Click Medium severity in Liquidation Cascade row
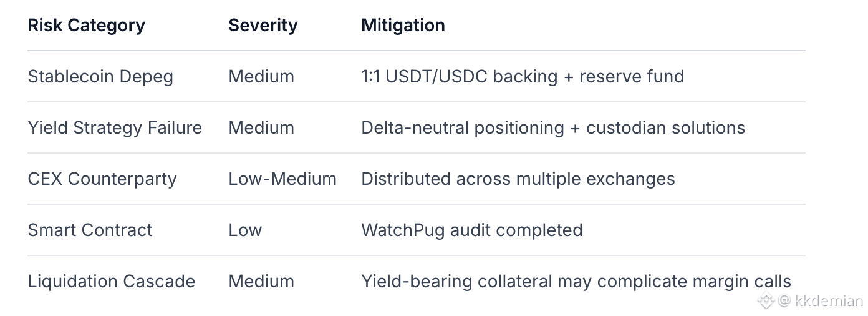This screenshot has width=868, height=316. click(x=261, y=282)
